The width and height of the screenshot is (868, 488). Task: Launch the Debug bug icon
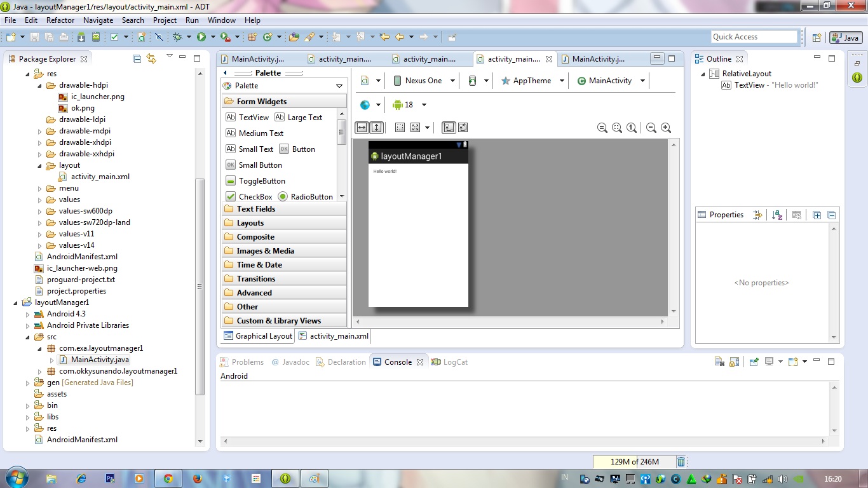tap(177, 37)
